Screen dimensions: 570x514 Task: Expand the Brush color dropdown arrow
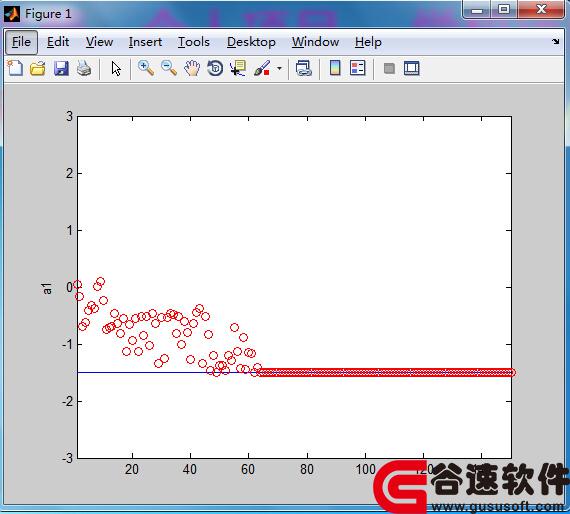tap(279, 68)
